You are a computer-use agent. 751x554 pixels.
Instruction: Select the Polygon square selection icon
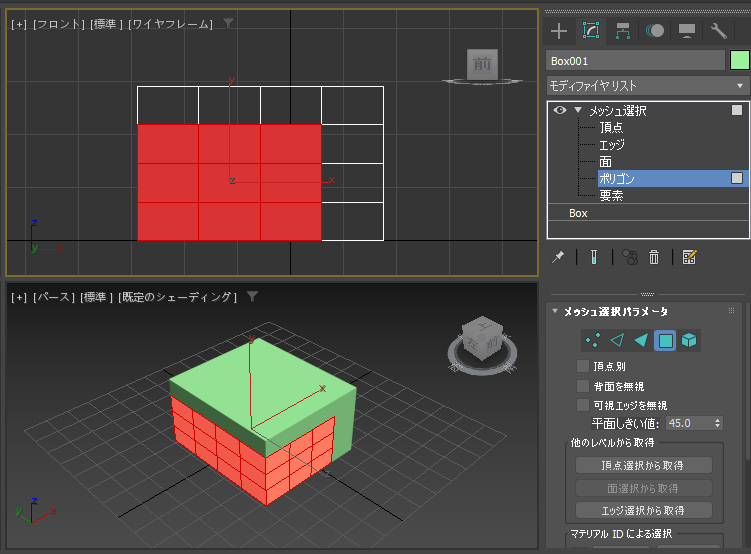665,340
